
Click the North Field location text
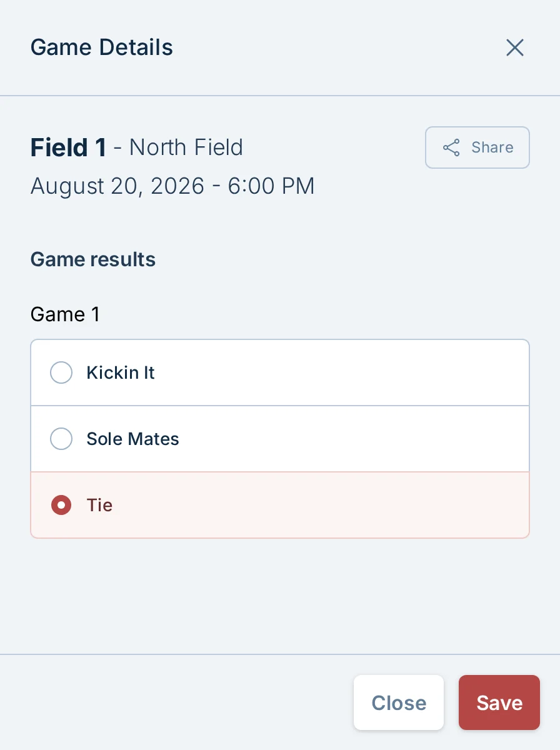coord(186,147)
